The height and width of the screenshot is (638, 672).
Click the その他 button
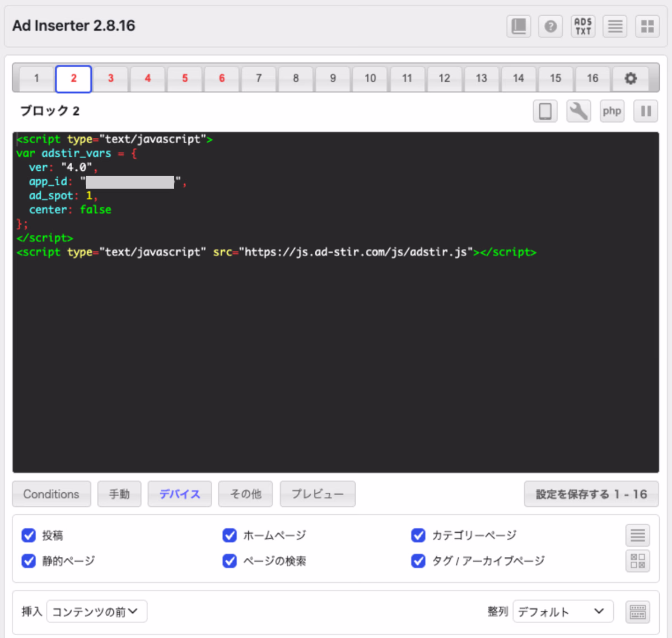pyautogui.click(x=245, y=494)
